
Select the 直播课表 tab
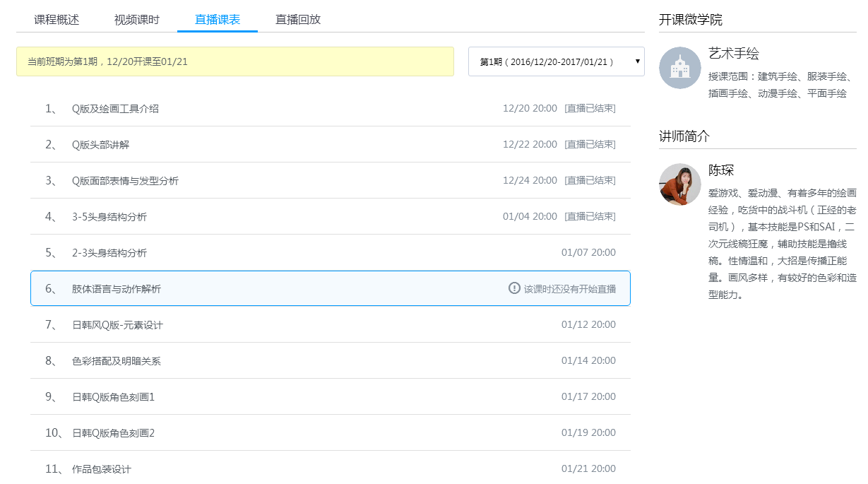[x=217, y=20]
